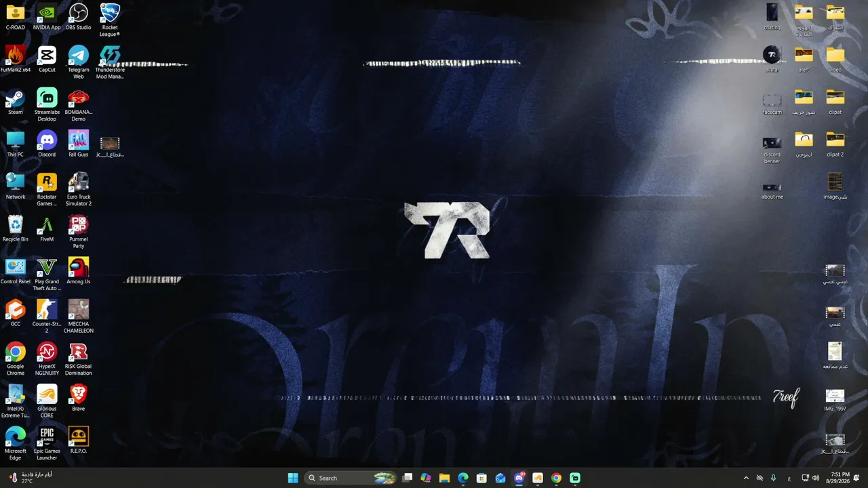
Task: Select the Rocket League desktop icon
Action: point(110,20)
